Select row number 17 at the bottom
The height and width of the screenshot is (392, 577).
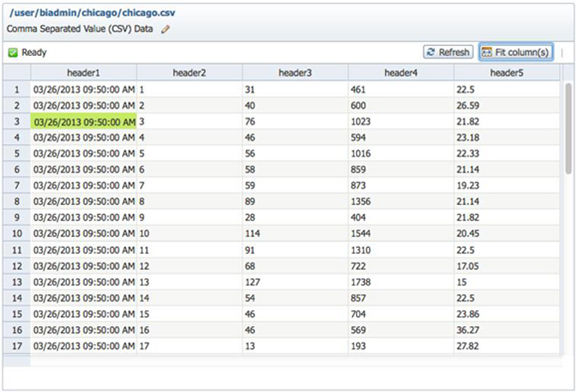[x=16, y=347]
